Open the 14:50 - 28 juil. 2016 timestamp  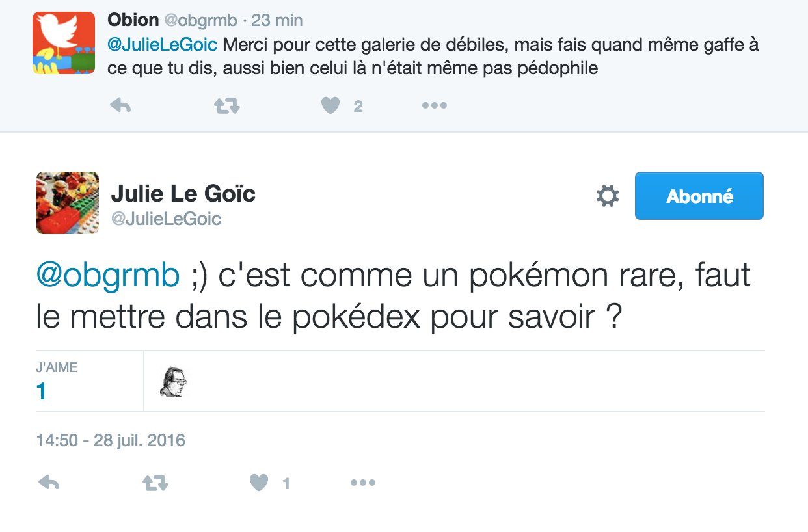(111, 440)
